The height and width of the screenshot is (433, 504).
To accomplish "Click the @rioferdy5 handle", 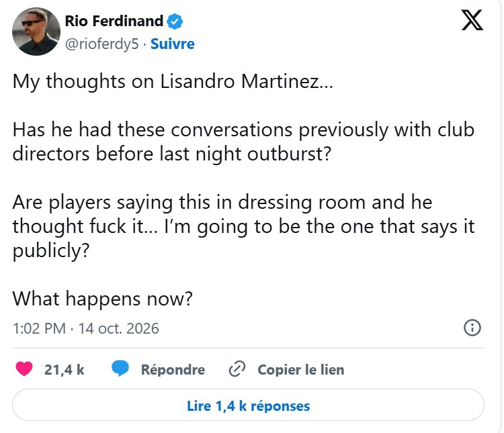I will pyautogui.click(x=102, y=44).
